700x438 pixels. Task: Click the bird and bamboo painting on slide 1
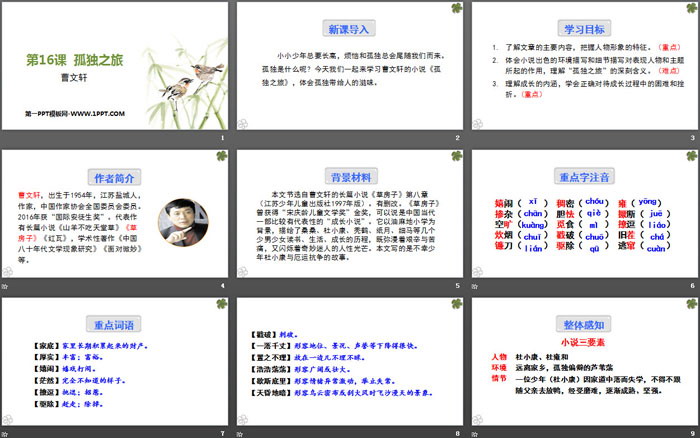187,84
